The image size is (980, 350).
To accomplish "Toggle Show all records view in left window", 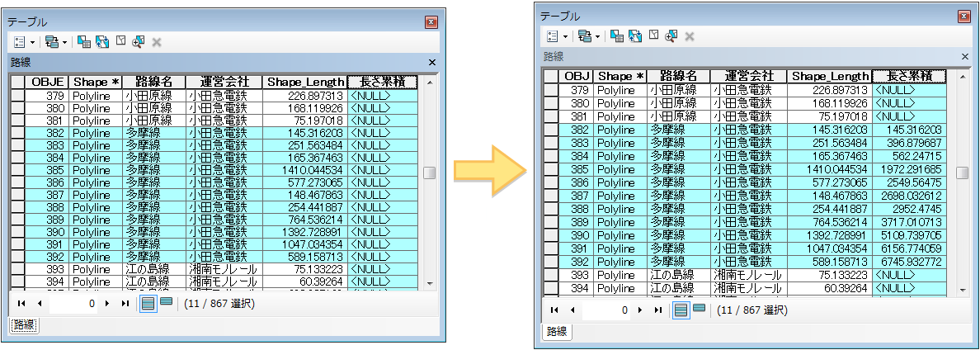I will click(x=148, y=303).
